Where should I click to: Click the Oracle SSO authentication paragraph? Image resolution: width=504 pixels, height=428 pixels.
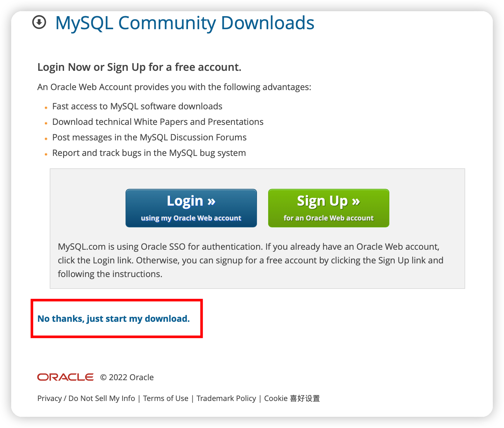[250, 260]
